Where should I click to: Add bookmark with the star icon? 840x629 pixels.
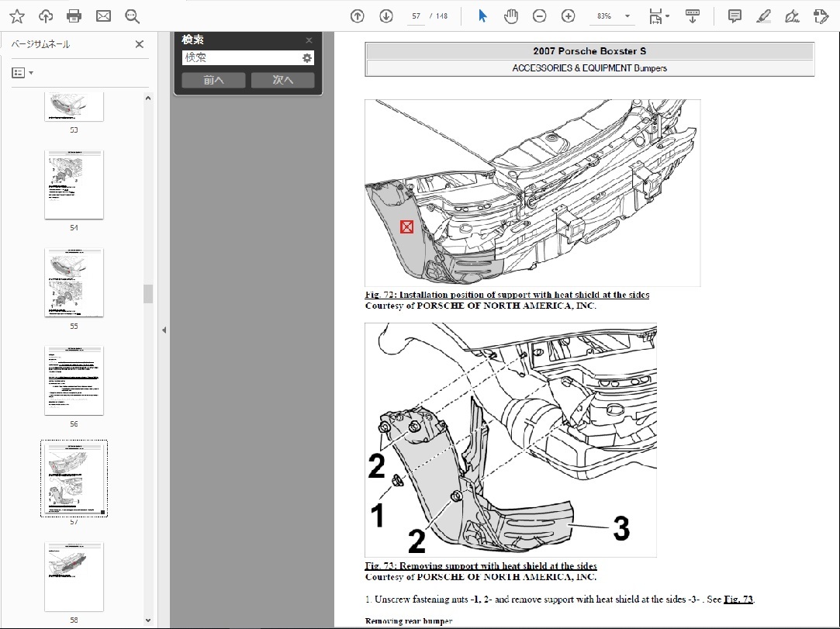(x=17, y=16)
